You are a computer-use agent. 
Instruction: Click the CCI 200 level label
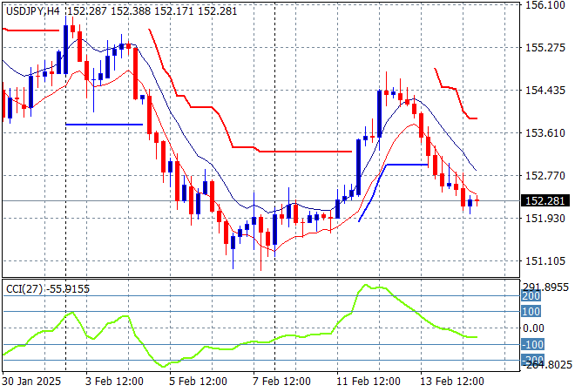[x=531, y=296]
